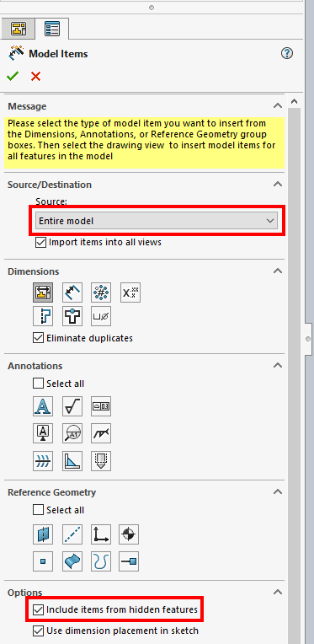Toggle End treatment annotation icon
Viewport: 314px width, 644px height.
click(x=72, y=461)
